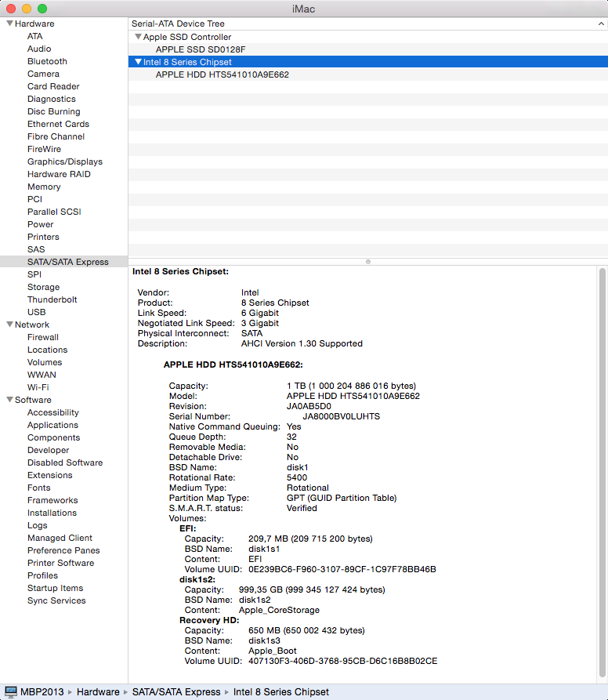Select the Intel 8 Series Chipset row
Viewport: 608px width, 700px height.
368,62
